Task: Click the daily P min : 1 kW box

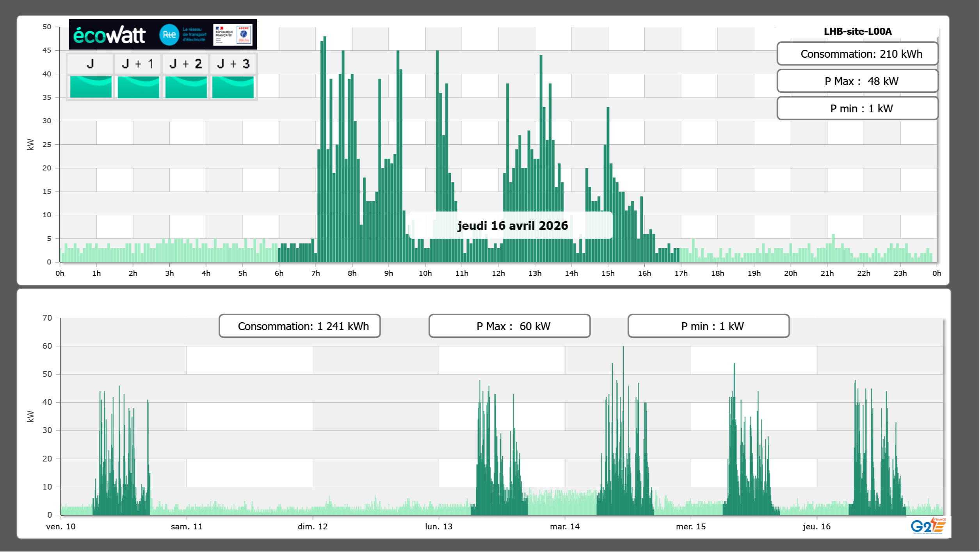Action: (x=857, y=108)
